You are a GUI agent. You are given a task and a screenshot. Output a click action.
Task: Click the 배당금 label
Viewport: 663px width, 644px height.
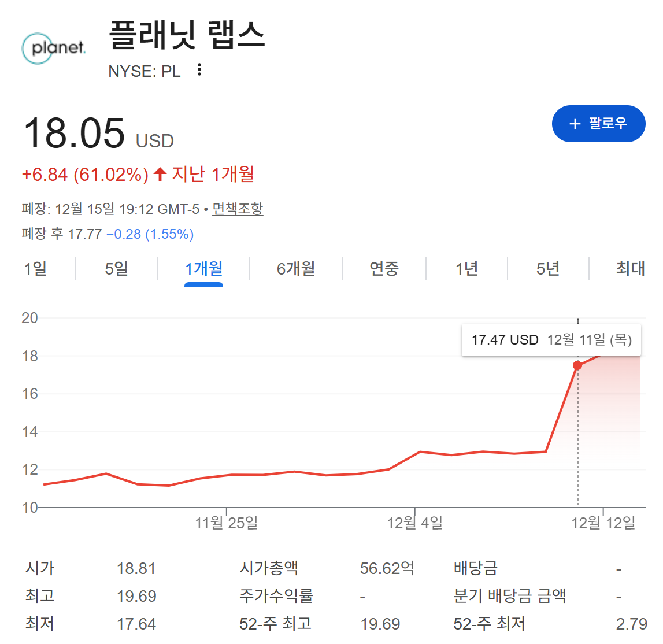tap(476, 568)
